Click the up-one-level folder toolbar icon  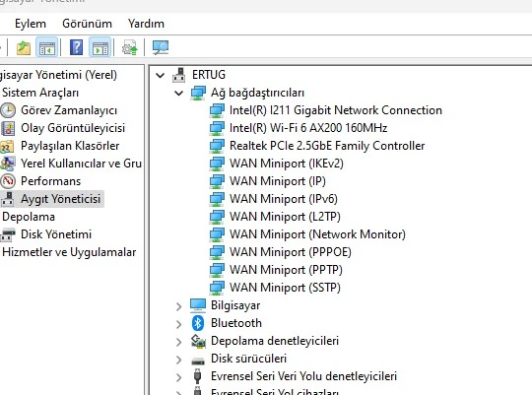click(x=24, y=47)
